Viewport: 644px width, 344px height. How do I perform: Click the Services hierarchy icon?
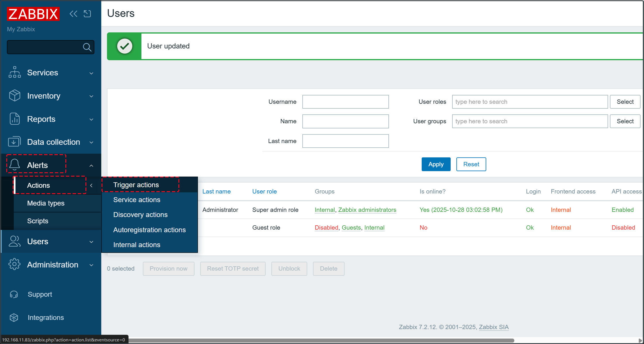(14, 73)
